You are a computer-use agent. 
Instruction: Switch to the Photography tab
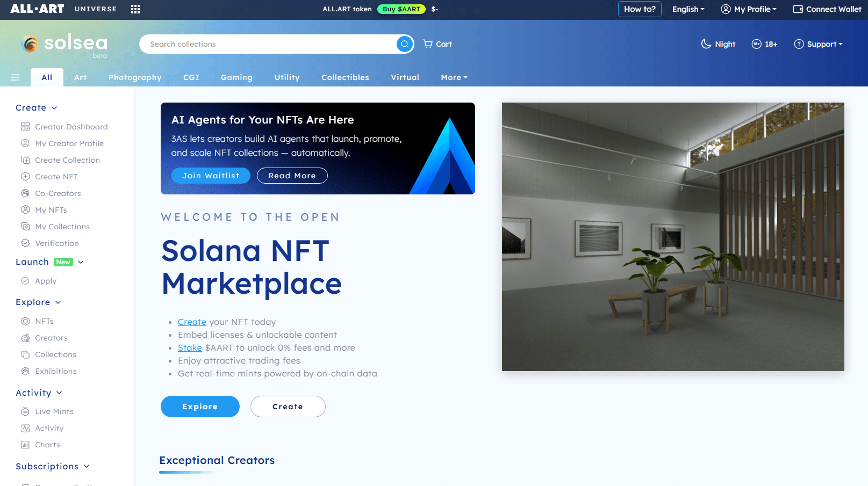pyautogui.click(x=135, y=77)
